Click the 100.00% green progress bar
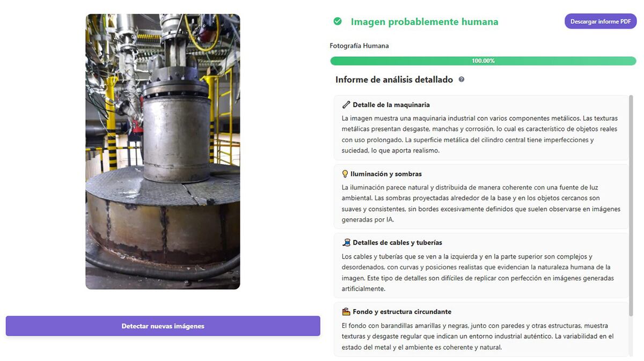The height and width of the screenshot is (361, 644). [x=483, y=61]
